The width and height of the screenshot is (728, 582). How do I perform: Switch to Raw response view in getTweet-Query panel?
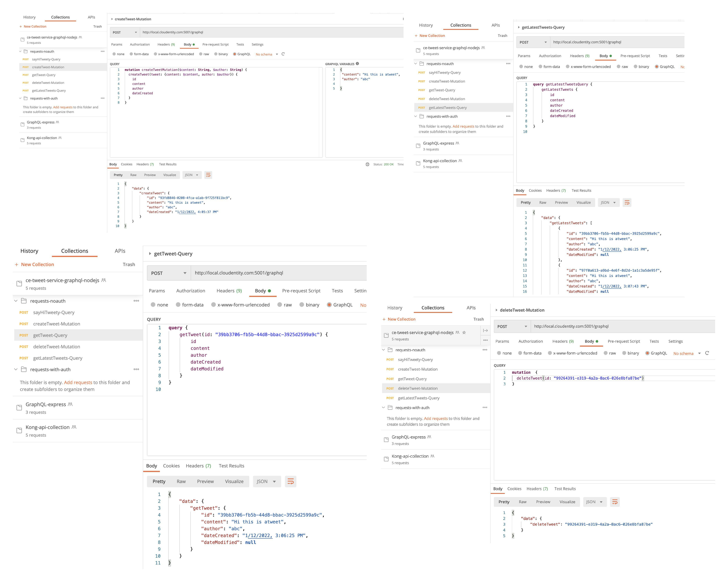(181, 481)
